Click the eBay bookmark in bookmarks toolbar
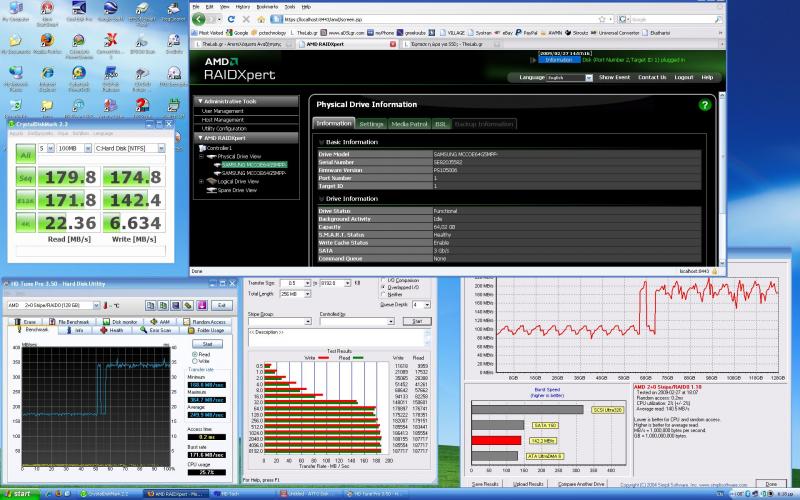800x500 pixels. click(503, 33)
